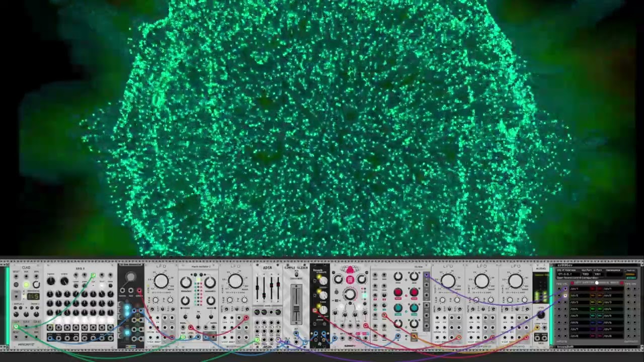Click the left /ch/8 address field on cvOSCcv
Viewport: 644px width, 362px height.
pyautogui.click(x=580, y=336)
